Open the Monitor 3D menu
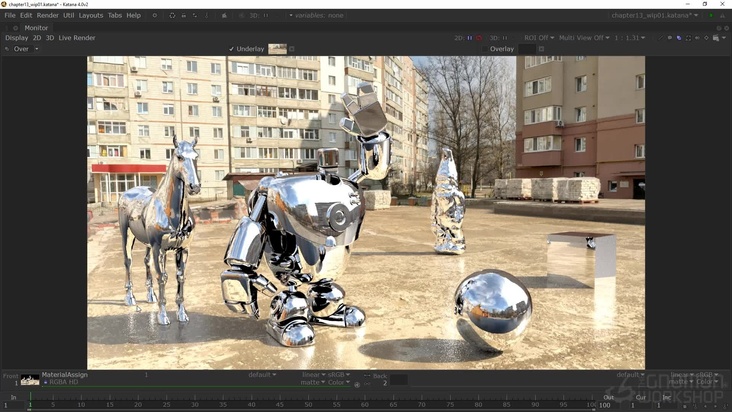 coord(50,38)
